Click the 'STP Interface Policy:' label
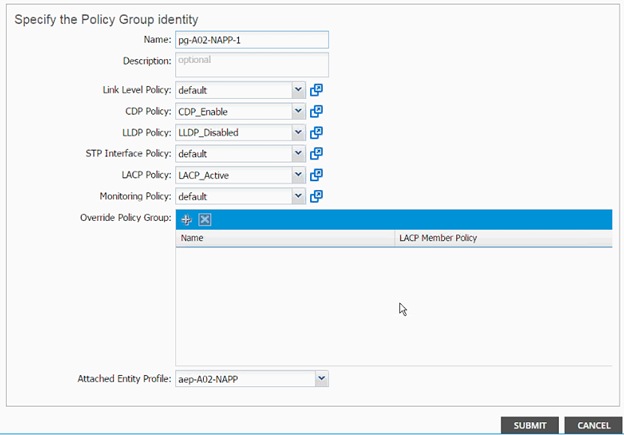The height and width of the screenshot is (435, 624). point(129,154)
